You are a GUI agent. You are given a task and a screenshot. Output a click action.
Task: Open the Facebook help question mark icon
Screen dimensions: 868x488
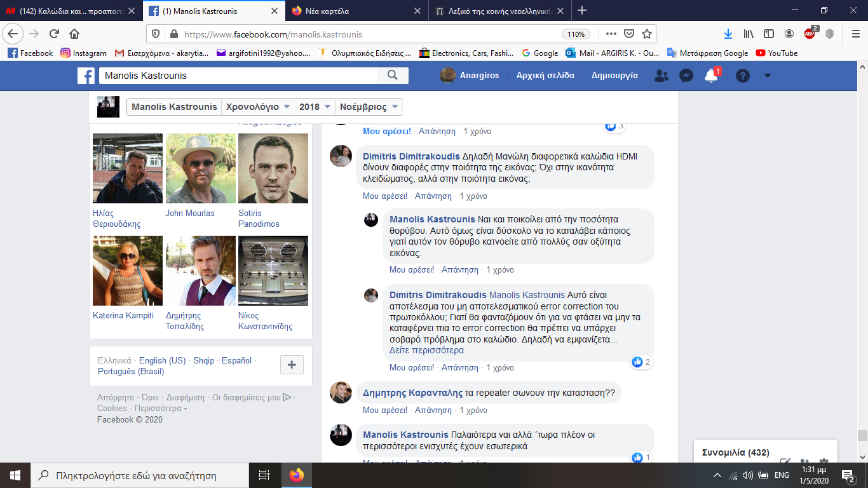[742, 76]
